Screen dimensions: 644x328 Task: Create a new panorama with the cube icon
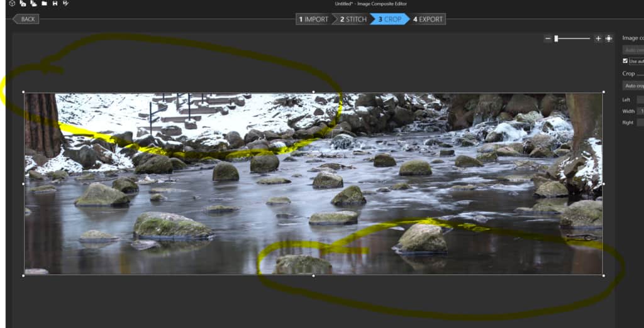coord(12,3)
